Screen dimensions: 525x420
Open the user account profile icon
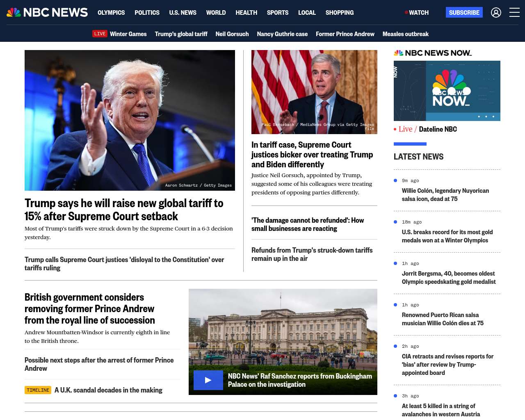click(x=496, y=13)
